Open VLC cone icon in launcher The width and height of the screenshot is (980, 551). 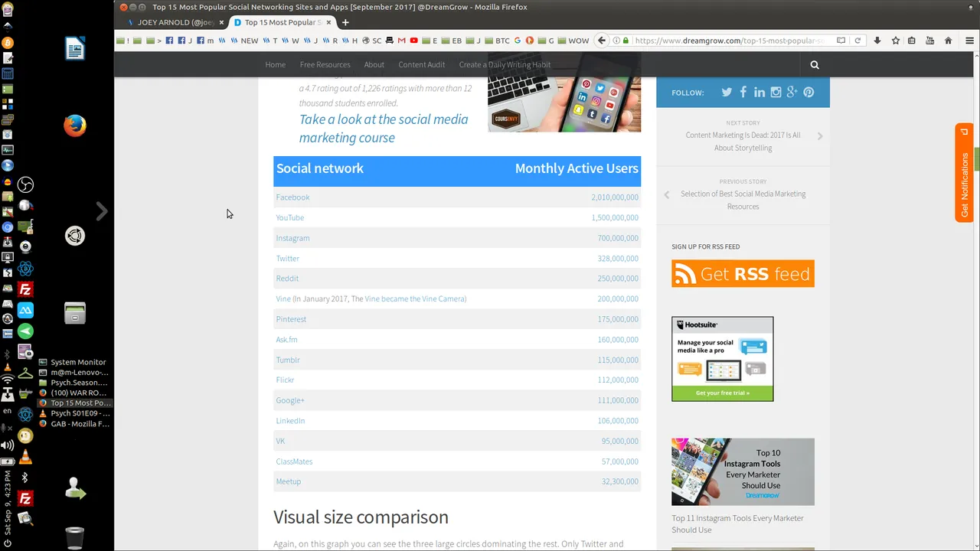tap(25, 457)
